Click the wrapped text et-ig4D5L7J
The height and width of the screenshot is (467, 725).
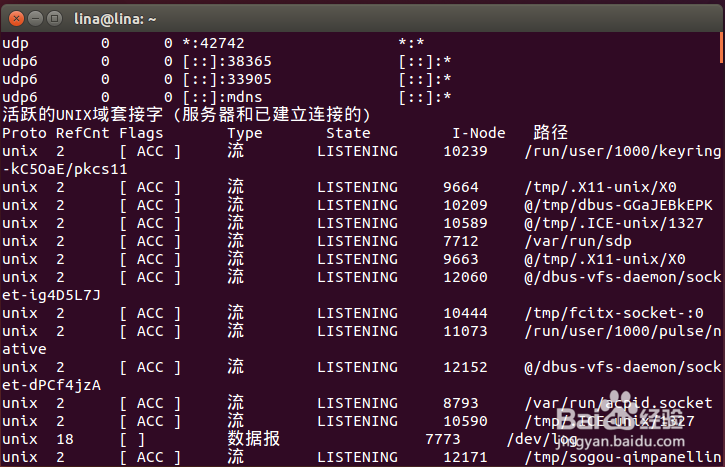coord(51,295)
